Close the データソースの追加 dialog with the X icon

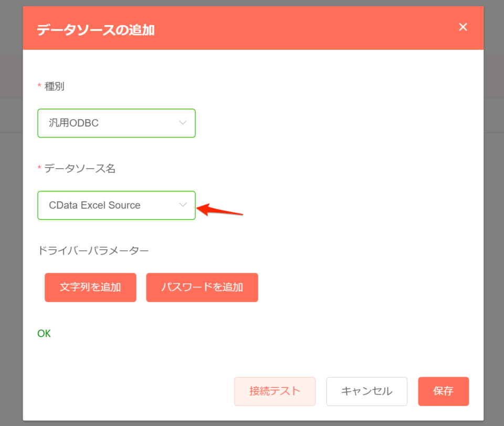click(x=463, y=27)
